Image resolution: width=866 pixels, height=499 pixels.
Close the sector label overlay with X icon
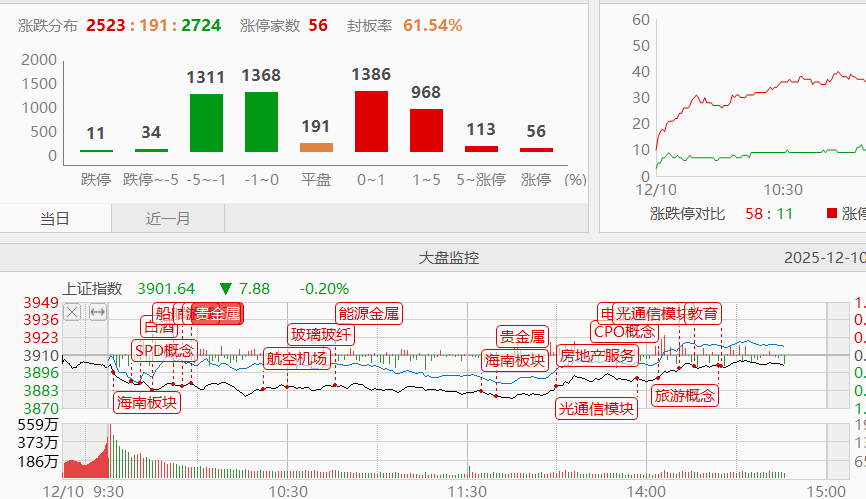pos(72,312)
